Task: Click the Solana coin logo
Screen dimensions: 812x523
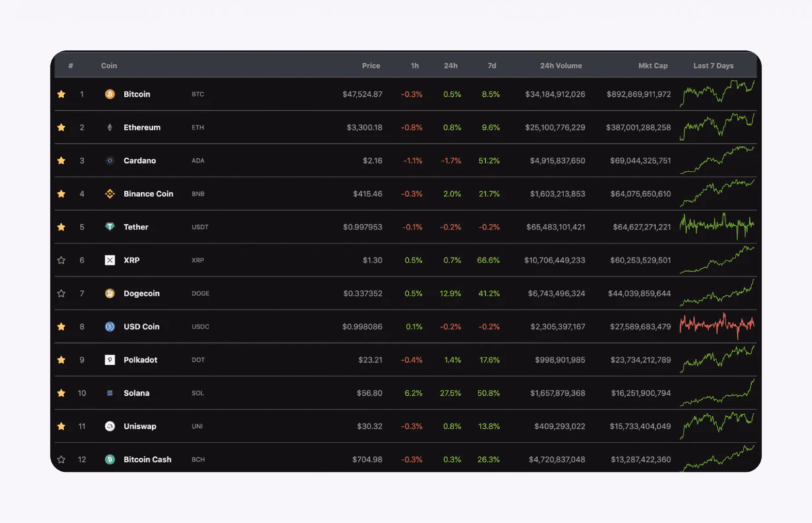Action: (x=110, y=393)
